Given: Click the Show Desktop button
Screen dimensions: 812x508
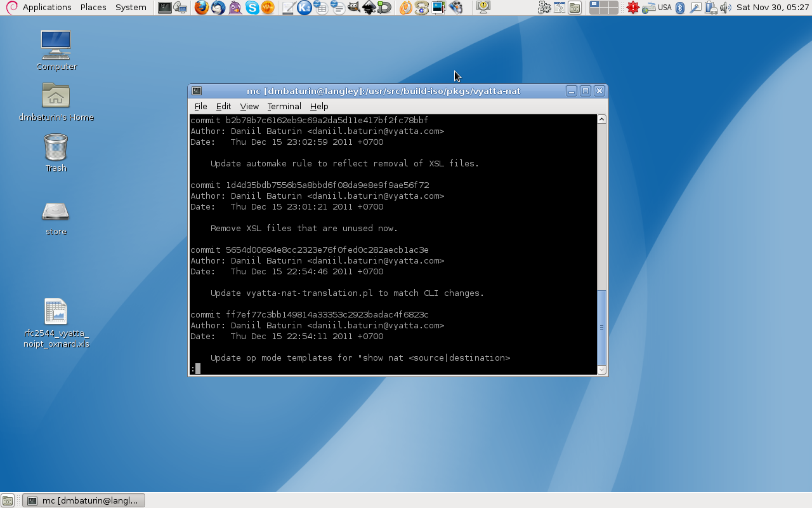Looking at the screenshot, I should pos(8,500).
